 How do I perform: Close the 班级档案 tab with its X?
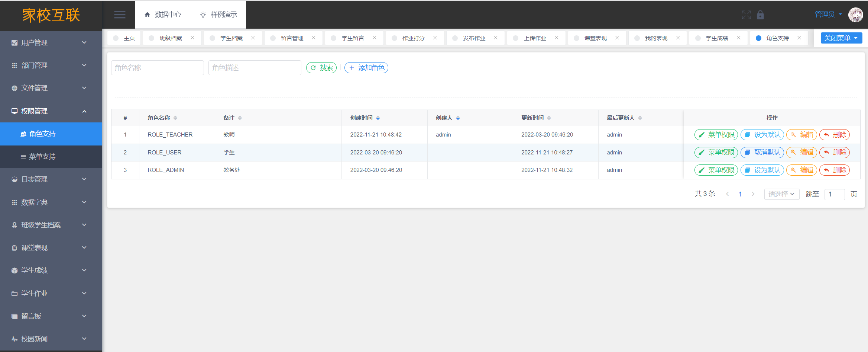[x=192, y=38]
